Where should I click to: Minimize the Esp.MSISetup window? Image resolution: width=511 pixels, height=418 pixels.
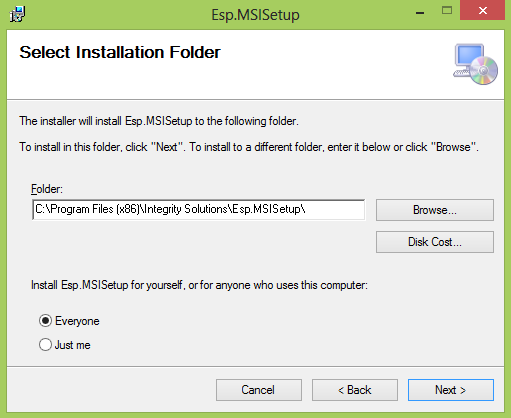pyautogui.click(x=420, y=13)
